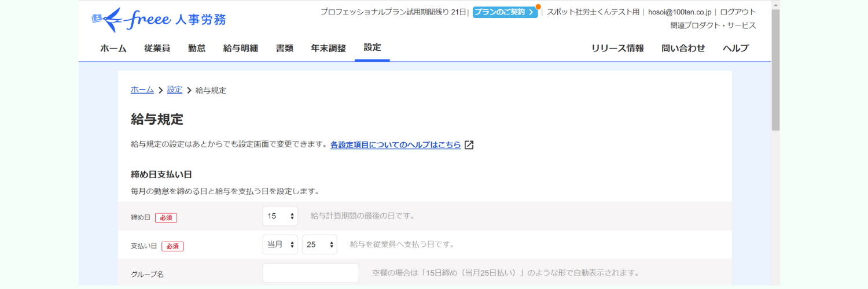The width and height of the screenshot is (868, 289).
Task: Open 関連プロダクト・サービス link
Action: click(713, 25)
